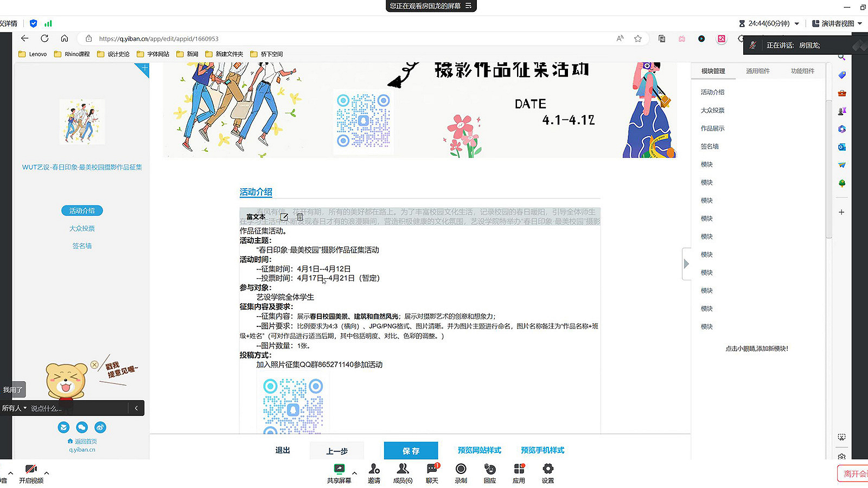Switch to the 通用组件 tab

(x=757, y=71)
